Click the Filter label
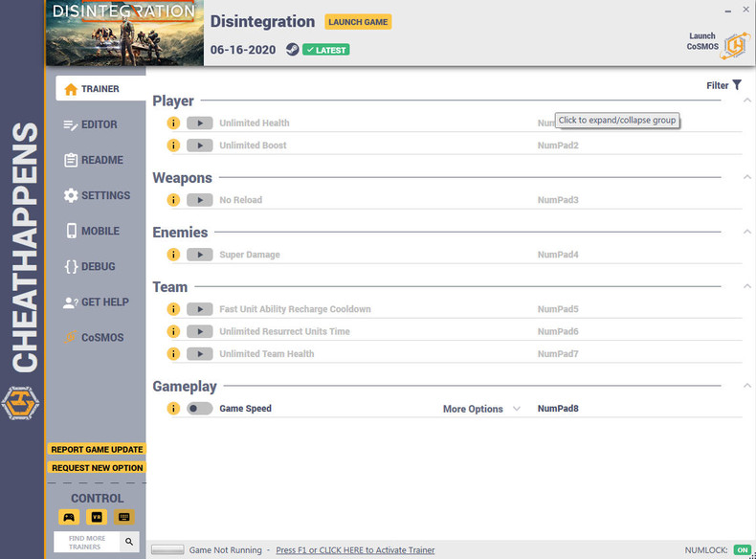The width and height of the screenshot is (756, 559). pos(717,85)
